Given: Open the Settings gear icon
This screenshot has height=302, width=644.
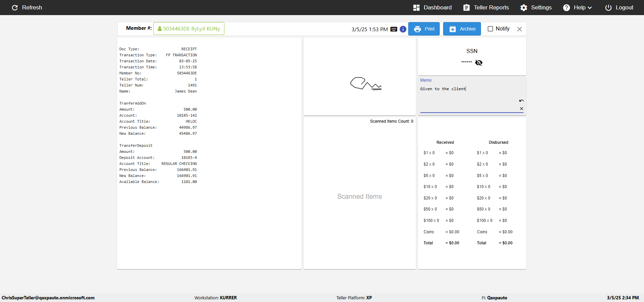Looking at the screenshot, I should (x=524, y=7).
